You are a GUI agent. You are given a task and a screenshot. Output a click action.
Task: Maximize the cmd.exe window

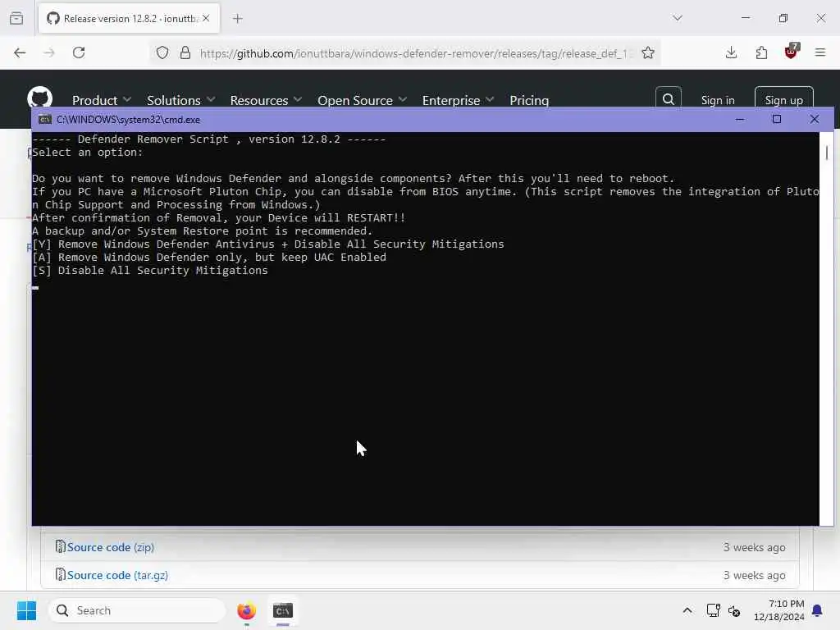pyautogui.click(x=777, y=120)
